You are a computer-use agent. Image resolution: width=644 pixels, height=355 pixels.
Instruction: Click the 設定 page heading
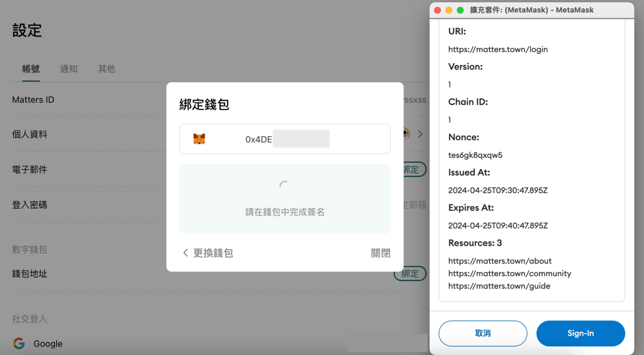pyautogui.click(x=27, y=31)
